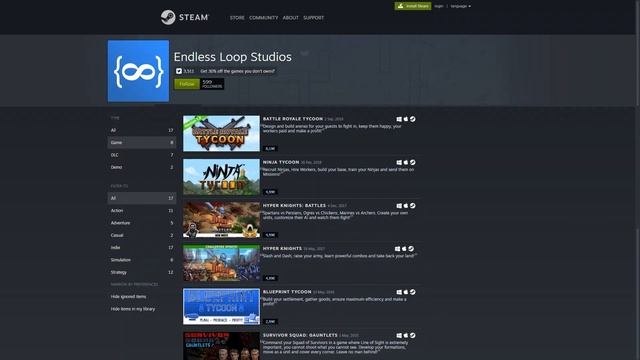Screen dimensions: 640x360
Task: Click the BLUEPRINT TYCOON title
Action: (287, 292)
